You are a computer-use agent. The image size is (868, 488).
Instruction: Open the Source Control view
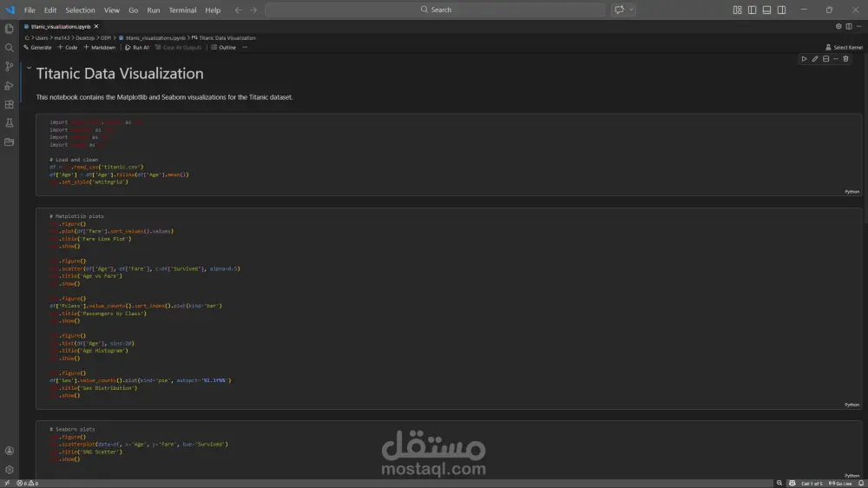click(x=10, y=67)
